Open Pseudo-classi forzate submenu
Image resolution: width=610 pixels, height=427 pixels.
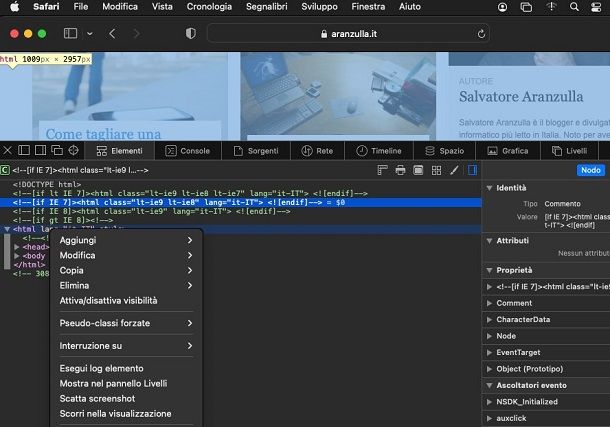point(126,323)
